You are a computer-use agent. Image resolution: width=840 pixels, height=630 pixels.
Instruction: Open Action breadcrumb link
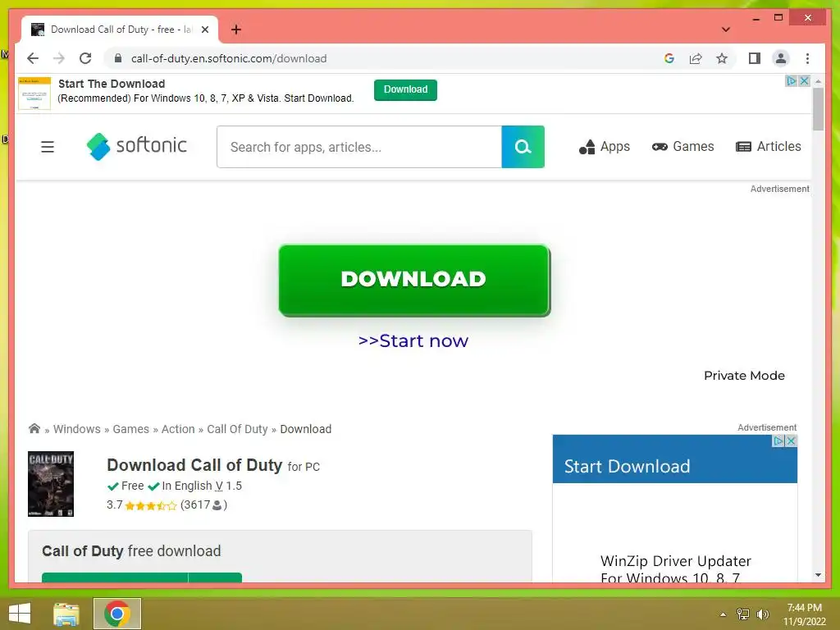178,429
